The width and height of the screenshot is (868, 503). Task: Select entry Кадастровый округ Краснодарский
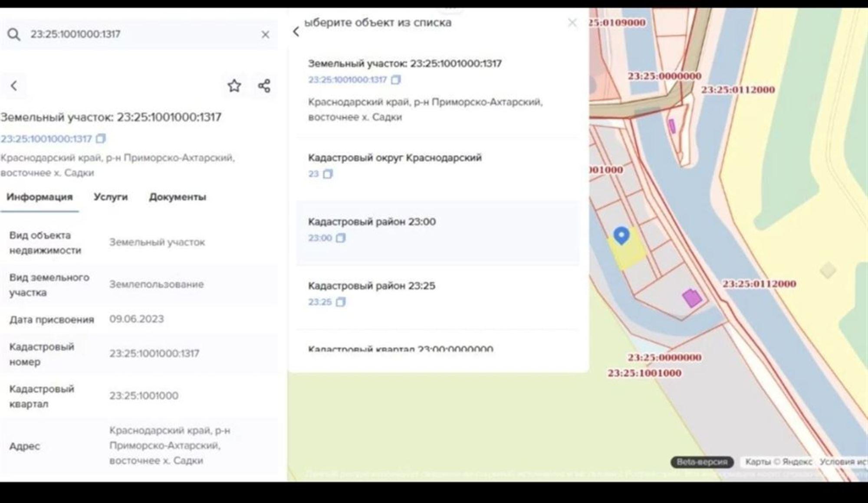(x=395, y=158)
